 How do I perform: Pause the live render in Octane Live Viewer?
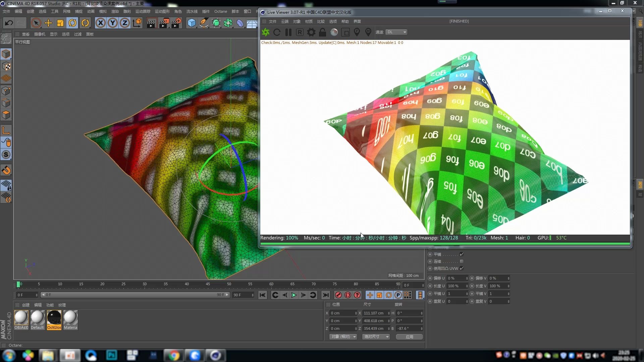(x=288, y=32)
